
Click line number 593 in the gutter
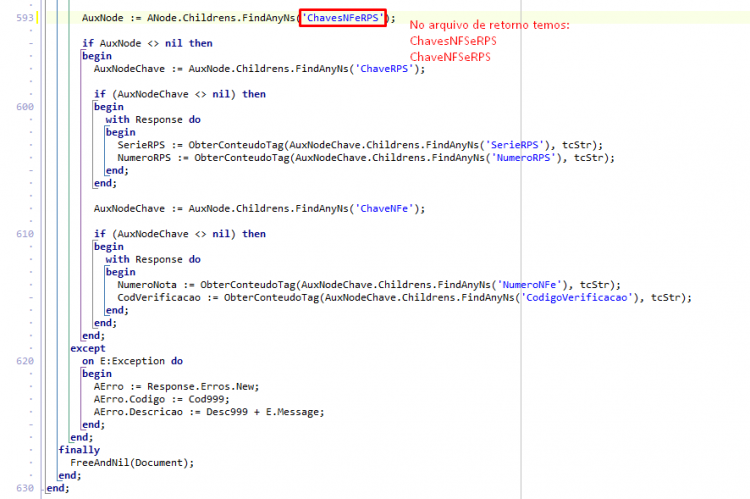(x=25, y=18)
